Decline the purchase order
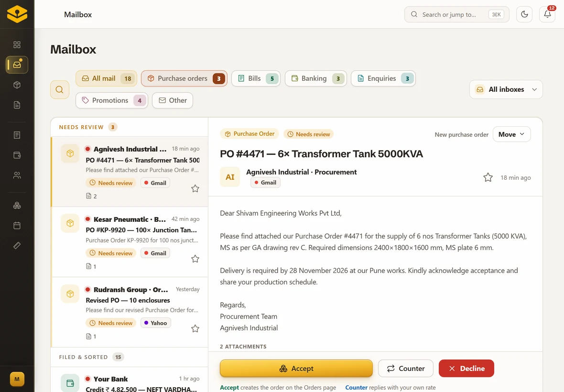Image resolution: width=564 pixels, height=392 pixels. [466, 368]
